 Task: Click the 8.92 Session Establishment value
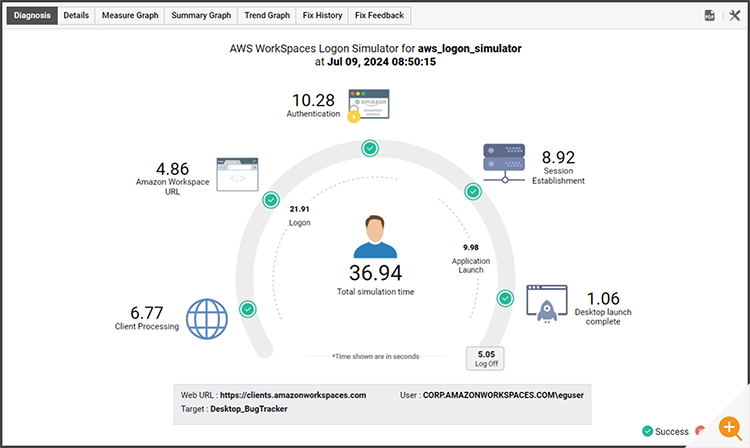point(558,157)
